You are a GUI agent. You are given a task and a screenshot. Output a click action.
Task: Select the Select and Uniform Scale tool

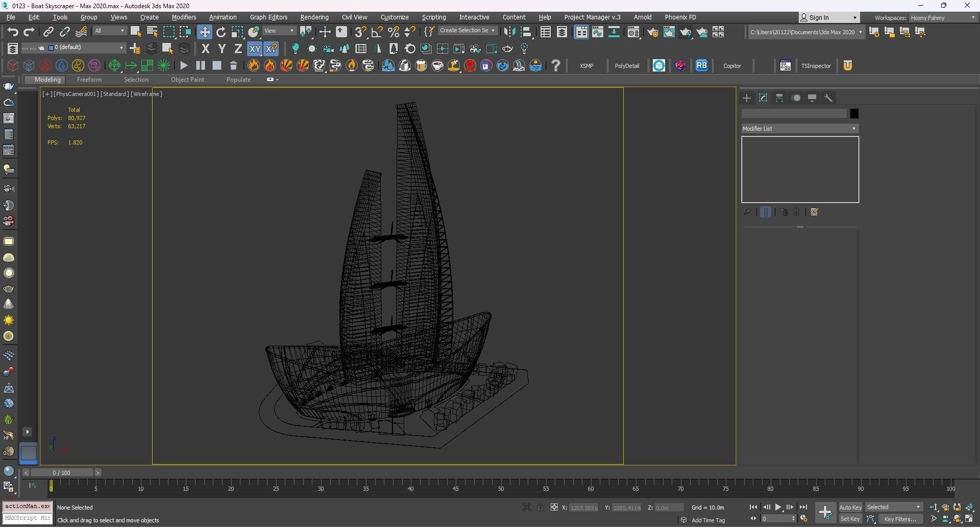point(237,32)
